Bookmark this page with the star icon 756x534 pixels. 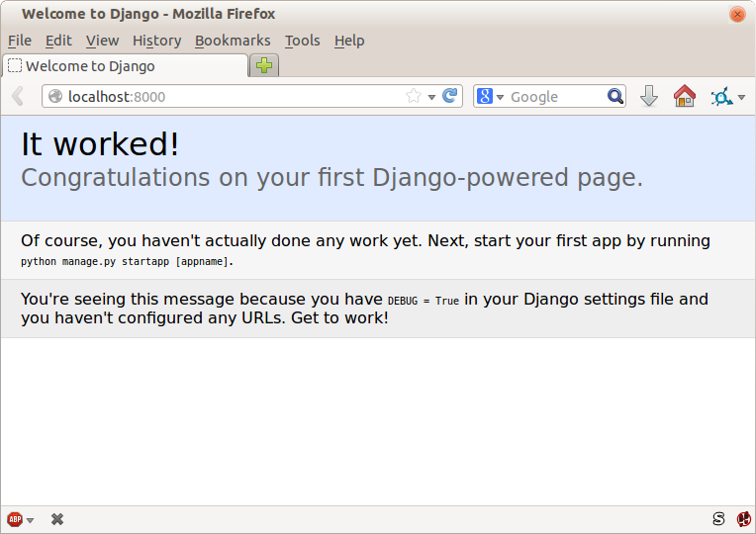(x=414, y=96)
